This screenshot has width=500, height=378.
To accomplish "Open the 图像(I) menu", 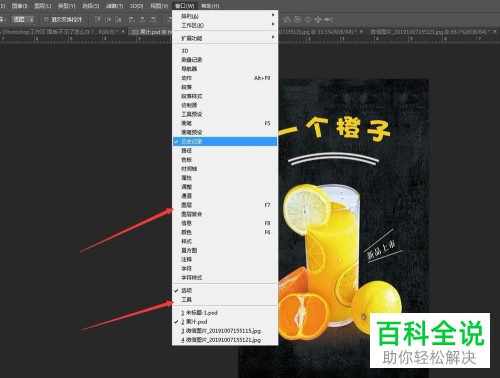I will coord(19,6).
